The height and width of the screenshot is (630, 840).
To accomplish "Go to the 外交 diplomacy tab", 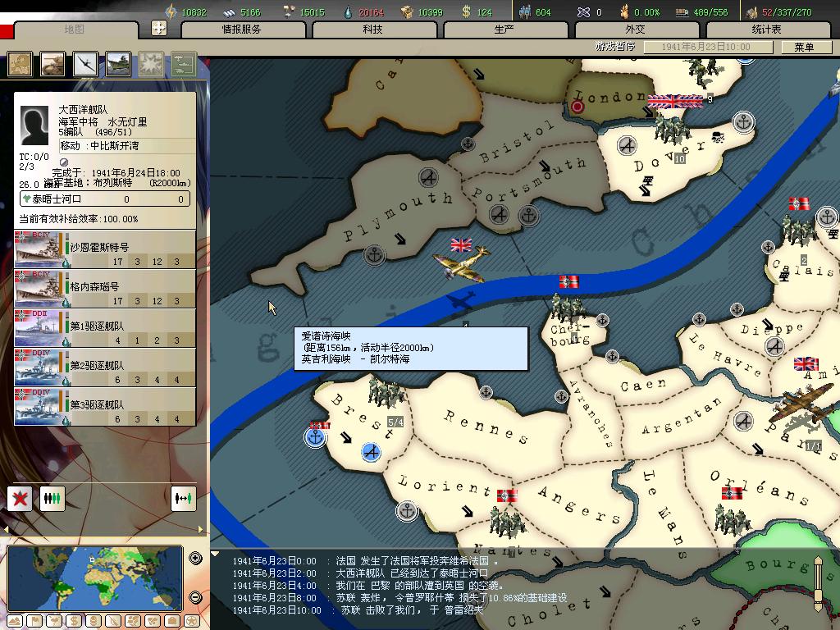I will coord(637,30).
